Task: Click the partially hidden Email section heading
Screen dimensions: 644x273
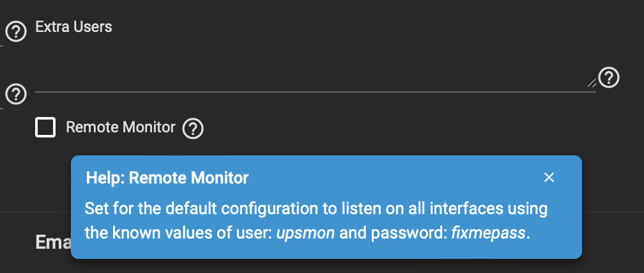Action: pos(54,242)
